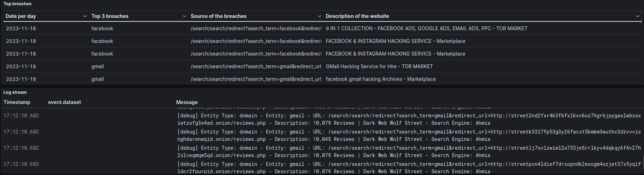Click the event.dataset column label
This screenshot has width=644, height=175.
point(64,102)
